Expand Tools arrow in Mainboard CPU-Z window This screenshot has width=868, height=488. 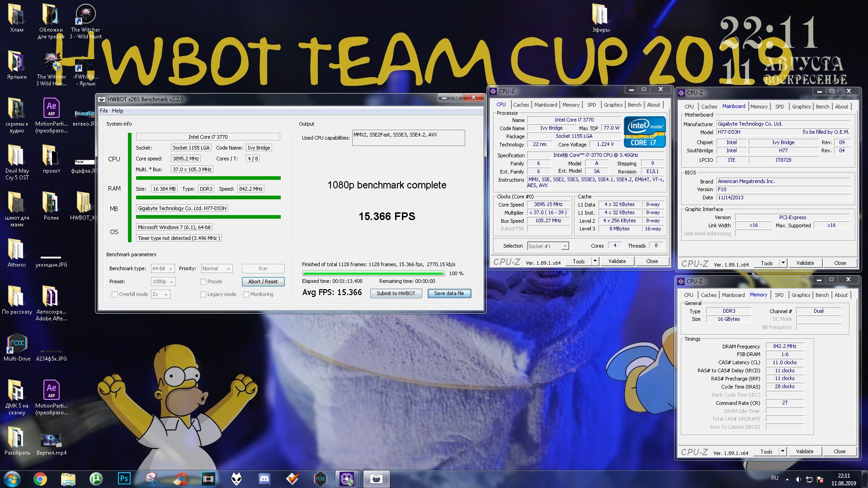[x=783, y=263]
